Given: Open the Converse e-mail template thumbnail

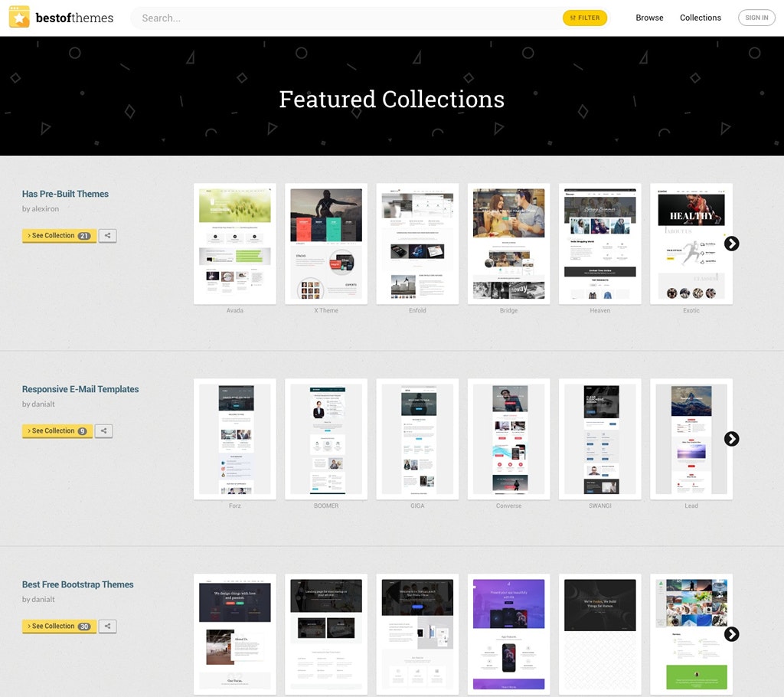Looking at the screenshot, I should (x=508, y=439).
